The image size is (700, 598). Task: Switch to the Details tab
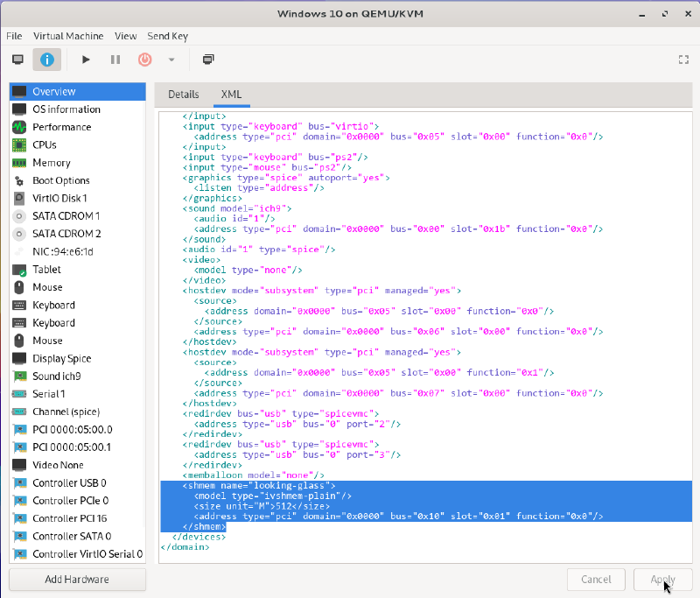tap(184, 95)
